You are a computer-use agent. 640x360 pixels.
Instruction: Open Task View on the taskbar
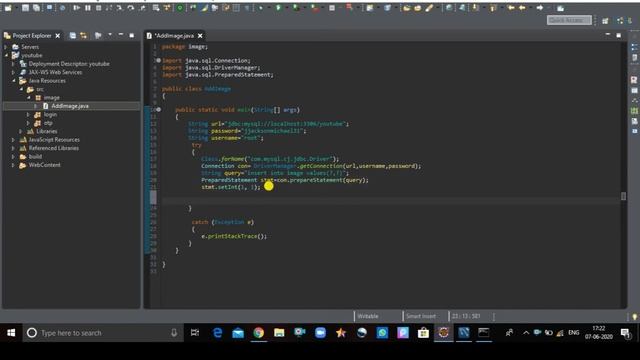pyautogui.click(x=195, y=333)
